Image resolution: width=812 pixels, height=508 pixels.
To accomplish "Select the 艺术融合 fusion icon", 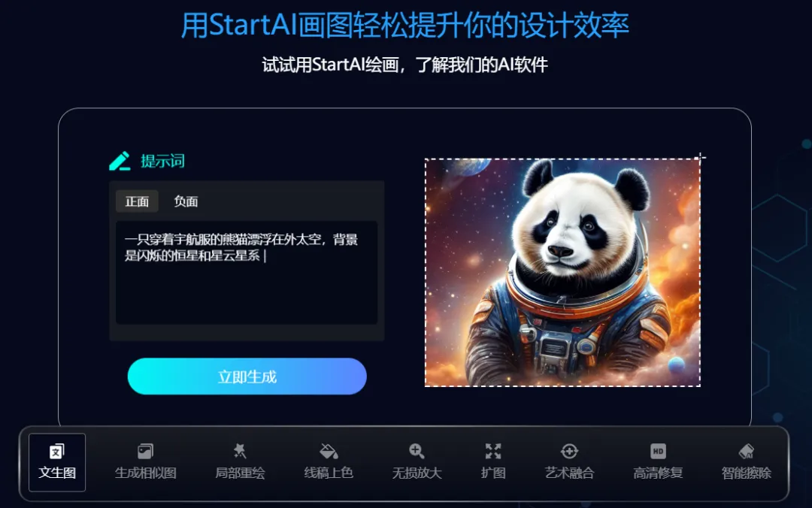I will tap(569, 452).
